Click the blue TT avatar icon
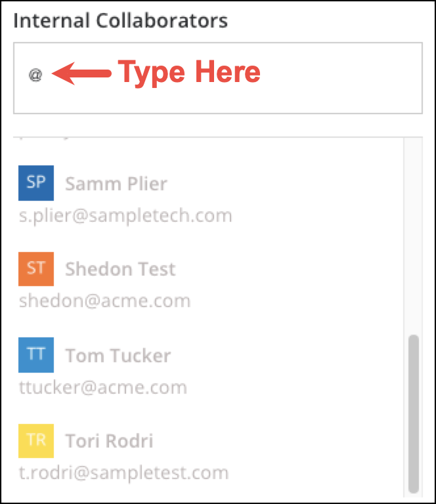 [x=36, y=355]
